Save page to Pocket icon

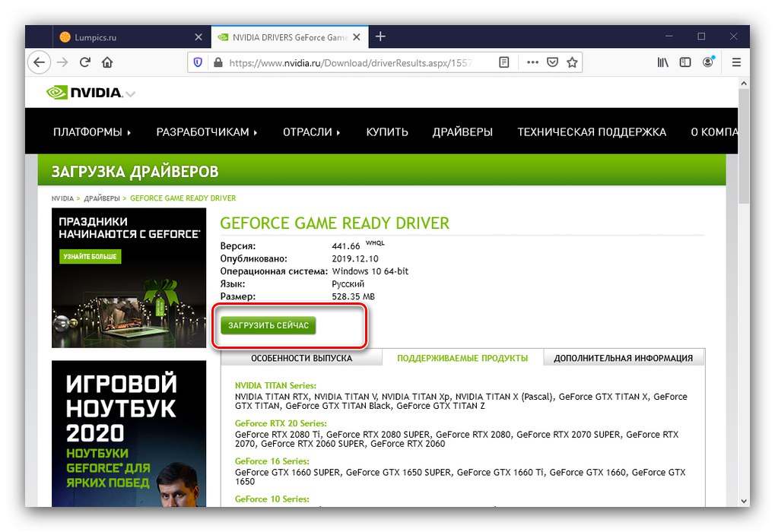pos(553,62)
